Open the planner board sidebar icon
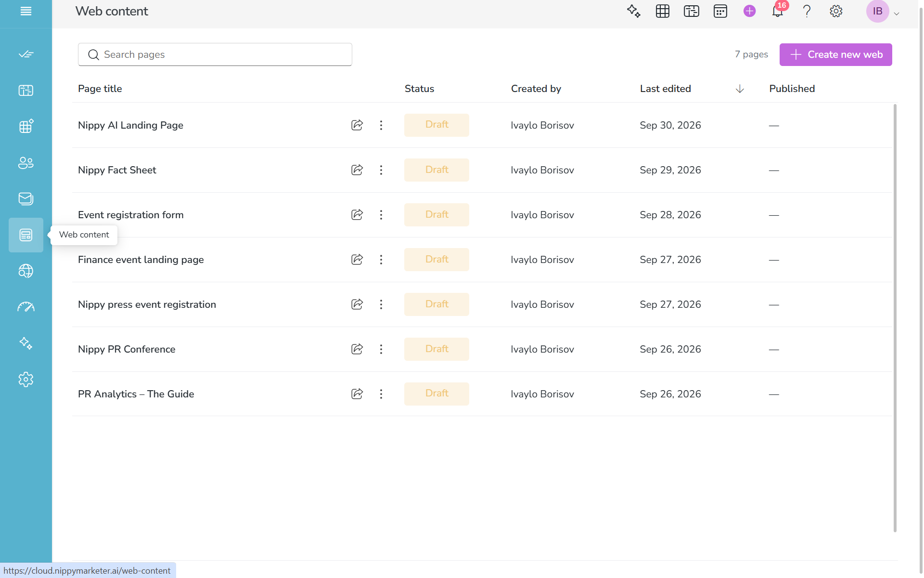Screen dimensions: 924x578 tap(26, 90)
